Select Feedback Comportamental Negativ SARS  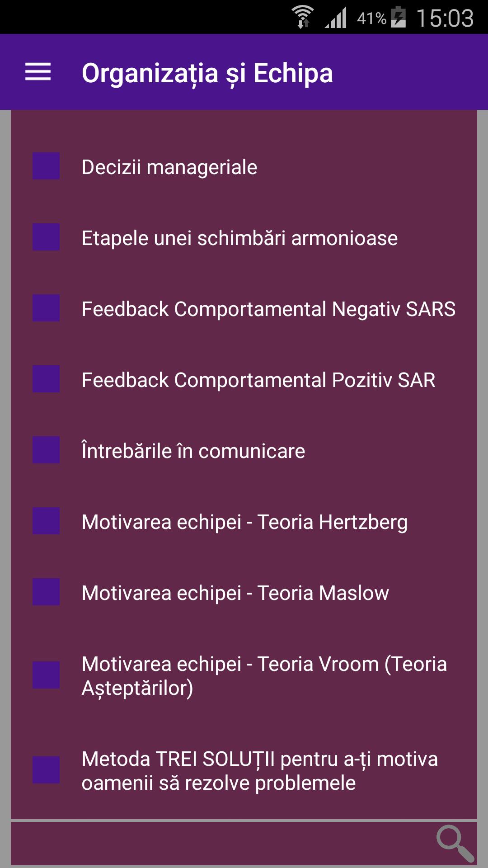point(268,309)
